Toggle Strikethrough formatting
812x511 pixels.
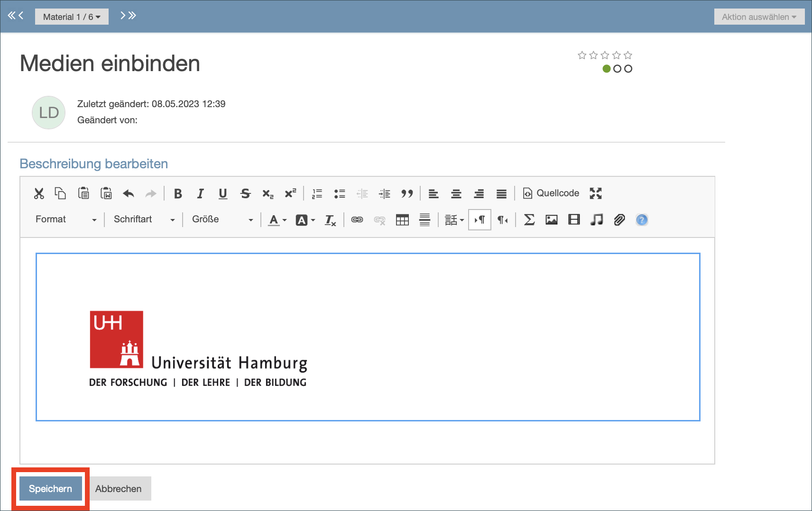tap(245, 193)
